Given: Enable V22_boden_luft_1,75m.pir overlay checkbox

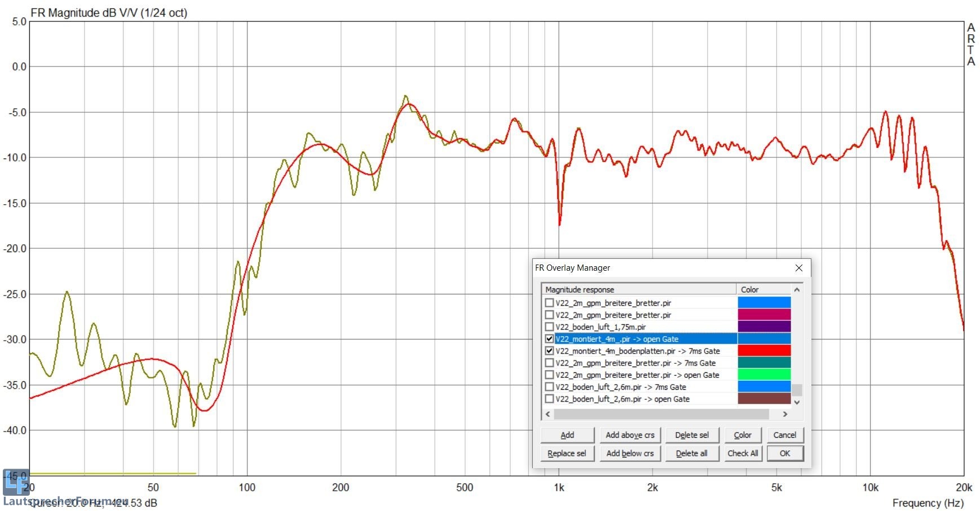Looking at the screenshot, I should [x=549, y=327].
